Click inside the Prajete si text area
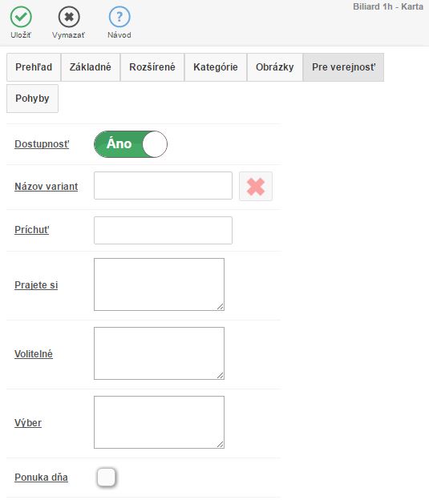Viewport: 429px width, 504px height. tap(160, 284)
